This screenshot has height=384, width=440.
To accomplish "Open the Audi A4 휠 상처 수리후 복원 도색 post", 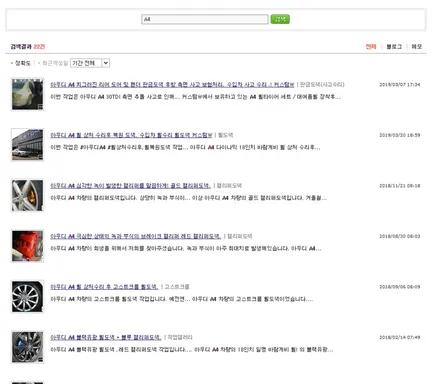I will tap(131, 135).
